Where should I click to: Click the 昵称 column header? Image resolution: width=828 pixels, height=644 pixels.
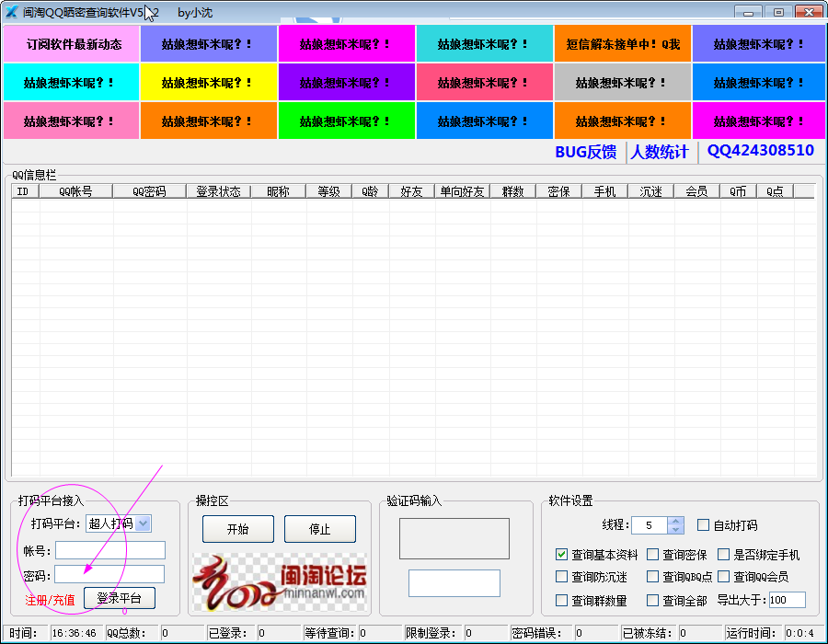pos(278,191)
